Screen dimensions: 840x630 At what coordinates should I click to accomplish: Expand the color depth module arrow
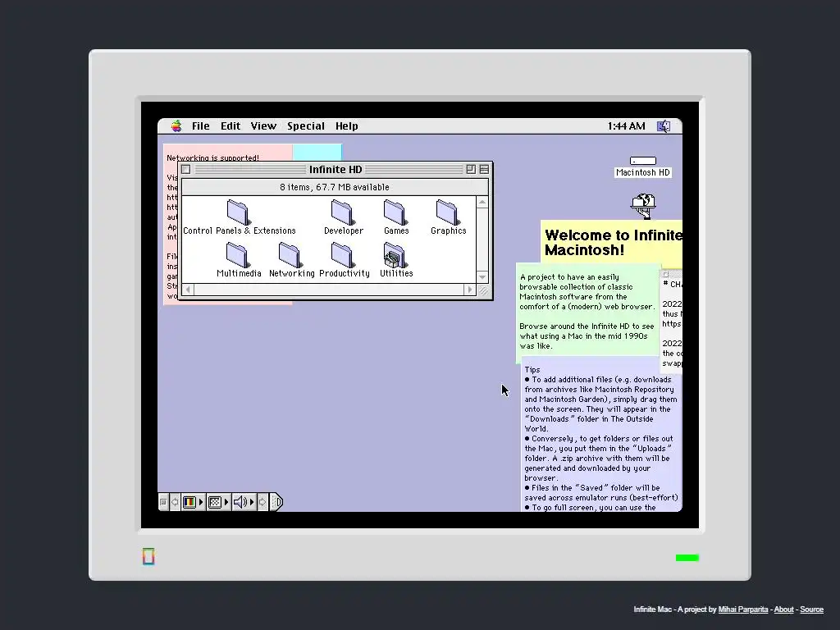pos(202,502)
